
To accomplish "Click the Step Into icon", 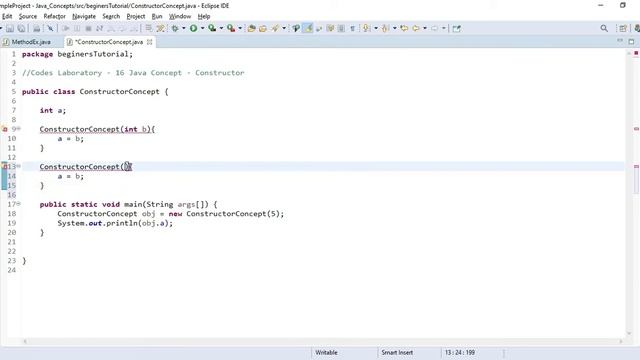I will pyautogui.click(x=111, y=28).
